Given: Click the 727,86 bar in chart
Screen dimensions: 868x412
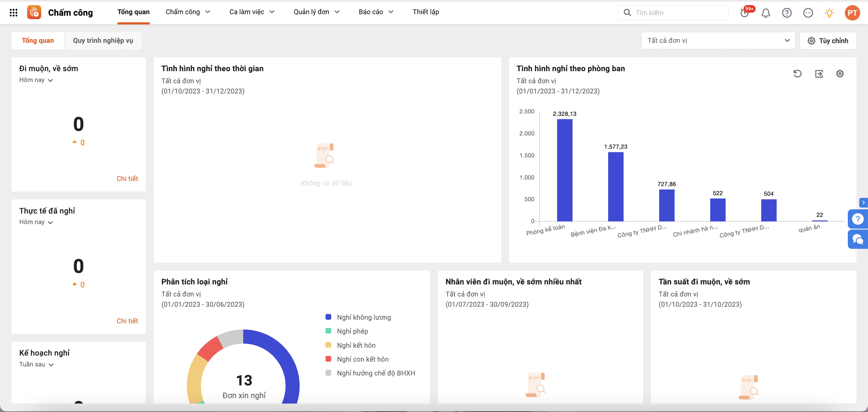Looking at the screenshot, I should click(666, 205).
